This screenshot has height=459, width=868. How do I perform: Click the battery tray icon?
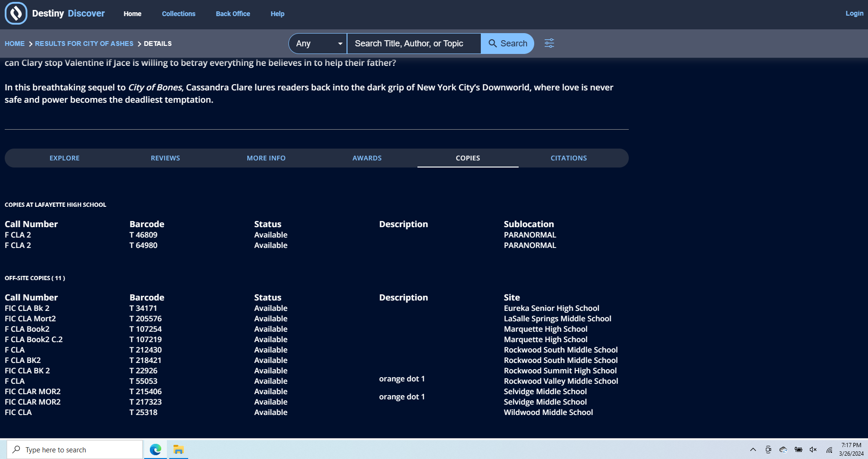tap(798, 450)
